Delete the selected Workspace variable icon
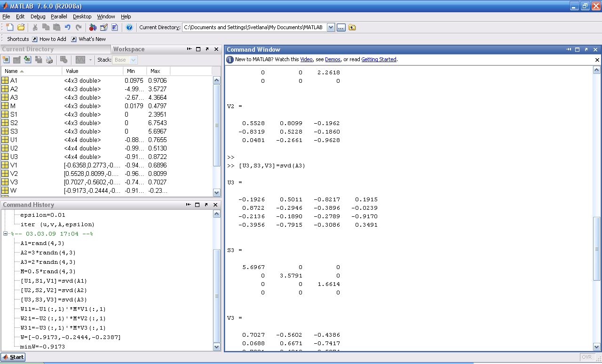602x364 pixels. coord(64,60)
